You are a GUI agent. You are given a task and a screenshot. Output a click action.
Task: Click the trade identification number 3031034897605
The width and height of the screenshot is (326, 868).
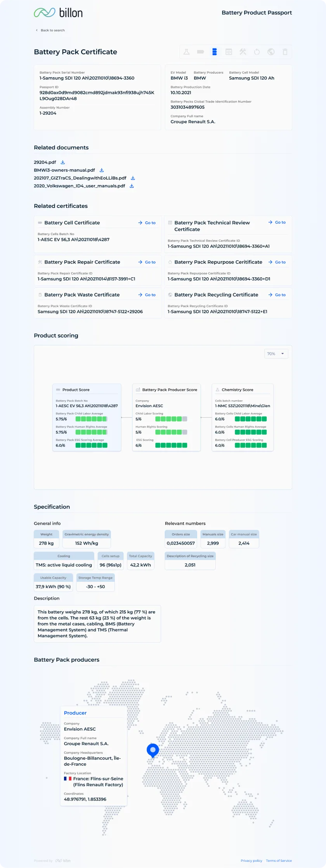[x=187, y=107]
